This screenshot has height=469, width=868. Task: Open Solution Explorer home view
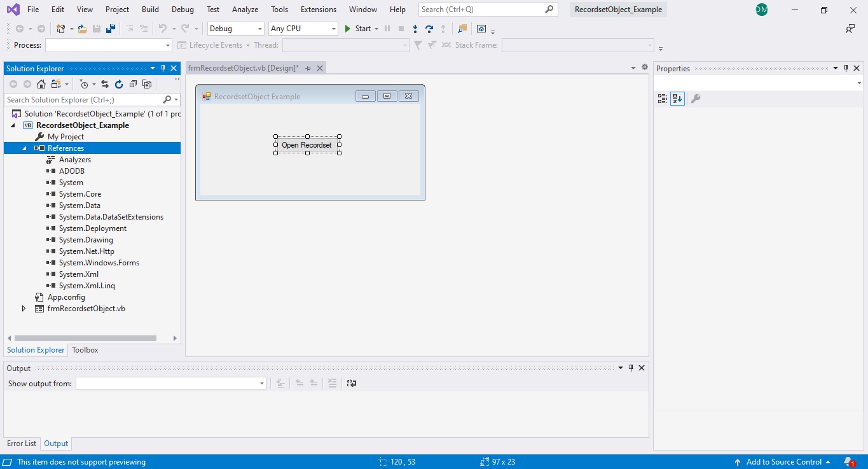tap(41, 83)
